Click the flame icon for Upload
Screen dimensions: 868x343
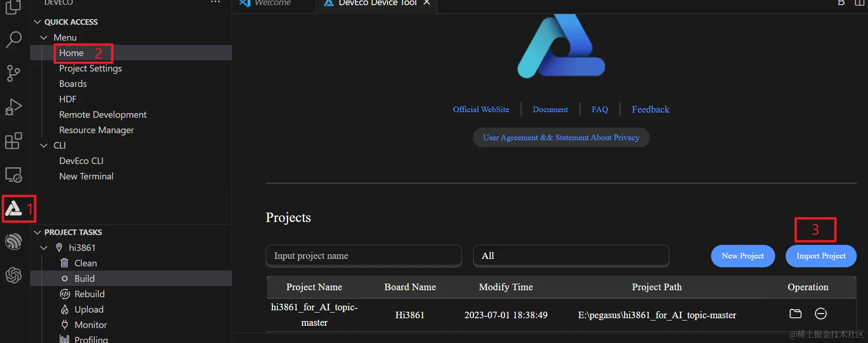point(64,309)
